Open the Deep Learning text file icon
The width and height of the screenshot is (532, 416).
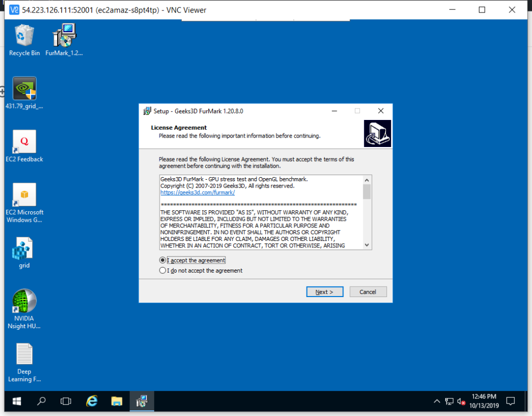(24, 354)
